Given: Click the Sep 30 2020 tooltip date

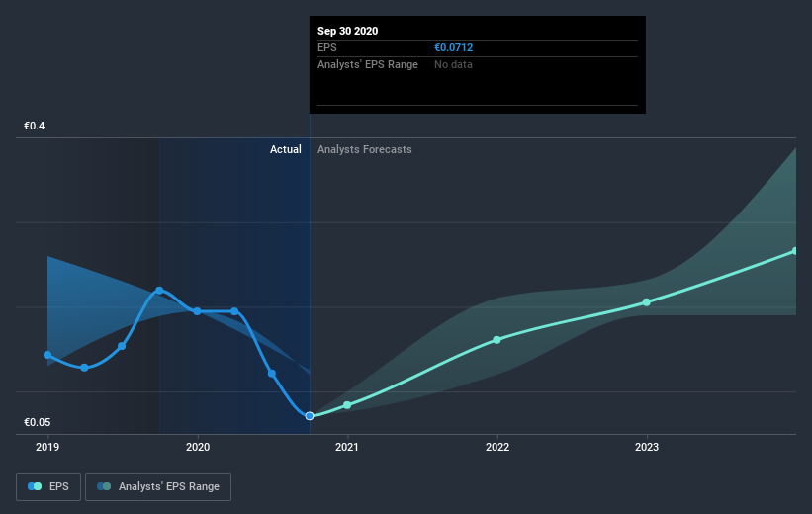Looking at the screenshot, I should coord(347,31).
